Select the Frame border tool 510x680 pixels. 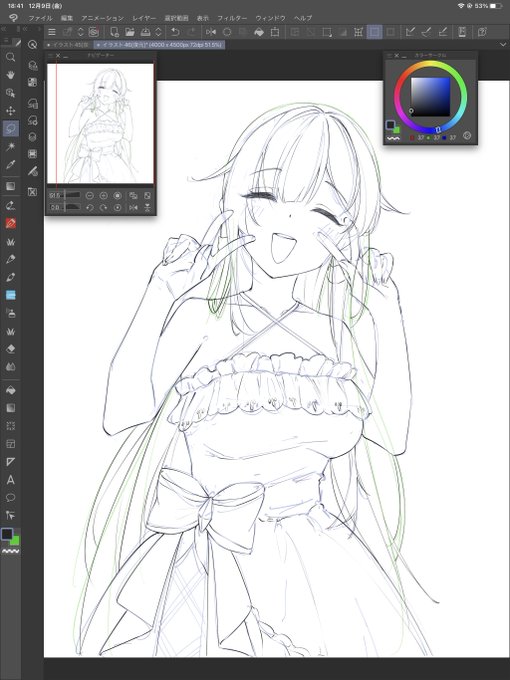[x=11, y=444]
